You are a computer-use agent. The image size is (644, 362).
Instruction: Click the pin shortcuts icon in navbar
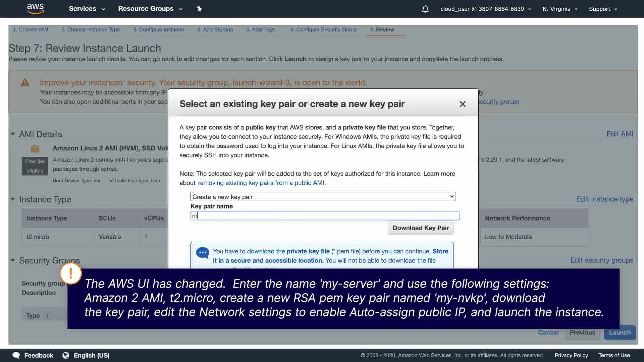[199, 9]
